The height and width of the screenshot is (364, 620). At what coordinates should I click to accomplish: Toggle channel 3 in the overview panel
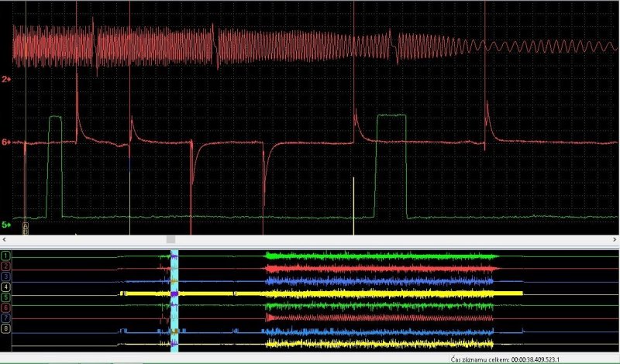click(x=5, y=276)
